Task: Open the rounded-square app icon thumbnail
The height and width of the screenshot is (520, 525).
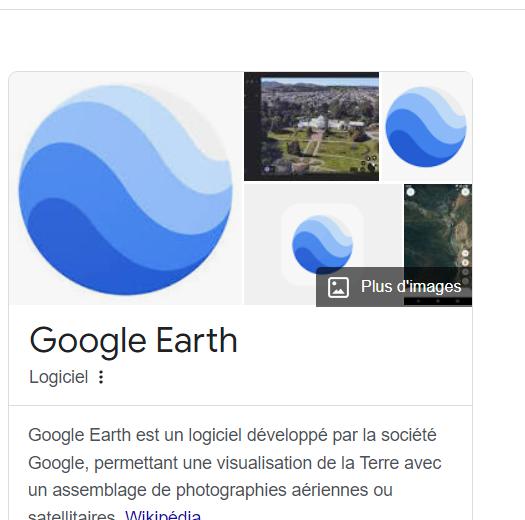Action: click(323, 244)
